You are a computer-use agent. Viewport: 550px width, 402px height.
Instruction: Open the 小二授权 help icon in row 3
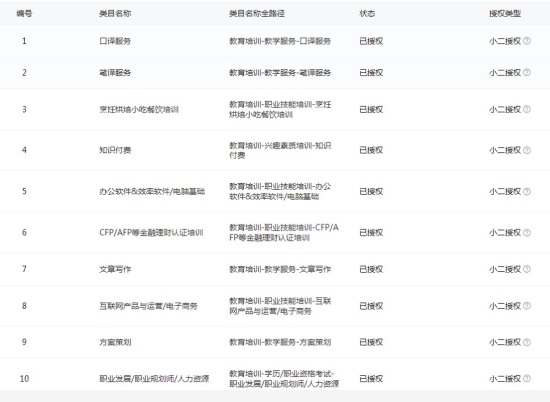(527, 109)
